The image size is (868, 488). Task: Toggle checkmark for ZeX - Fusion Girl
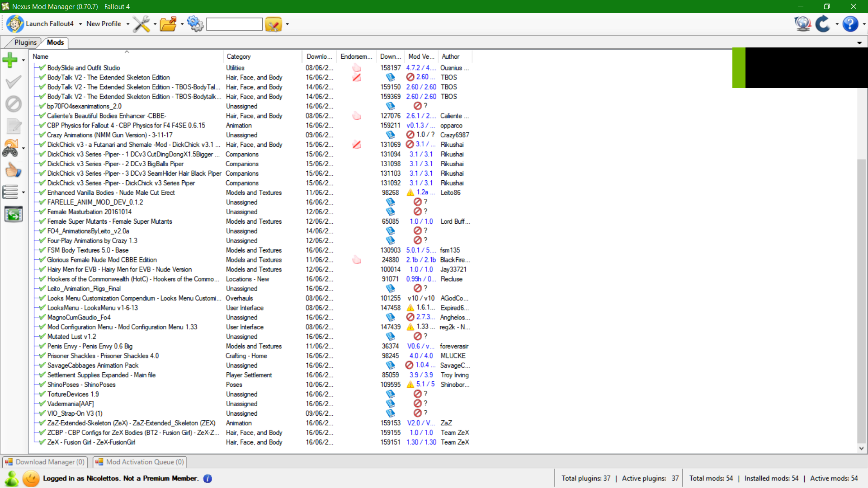coord(42,442)
